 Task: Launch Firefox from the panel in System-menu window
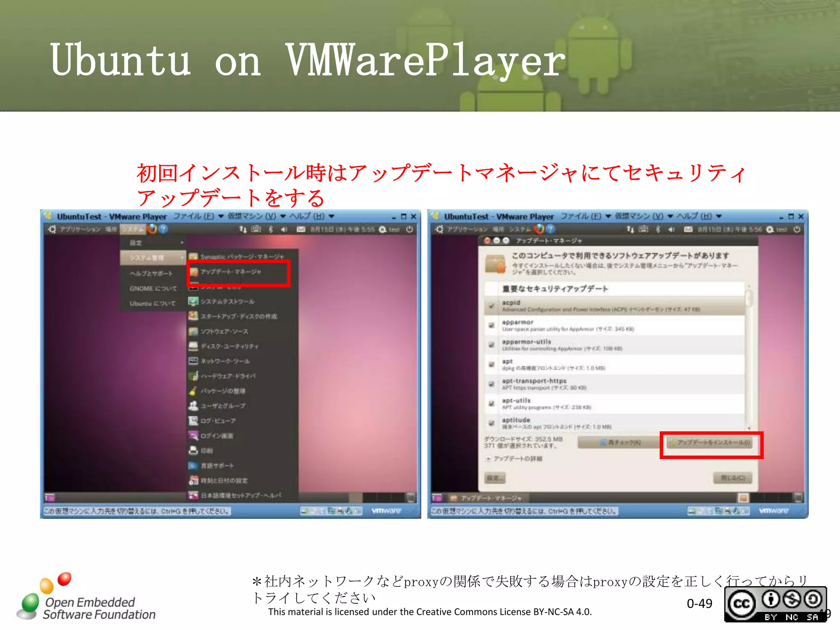[152, 229]
